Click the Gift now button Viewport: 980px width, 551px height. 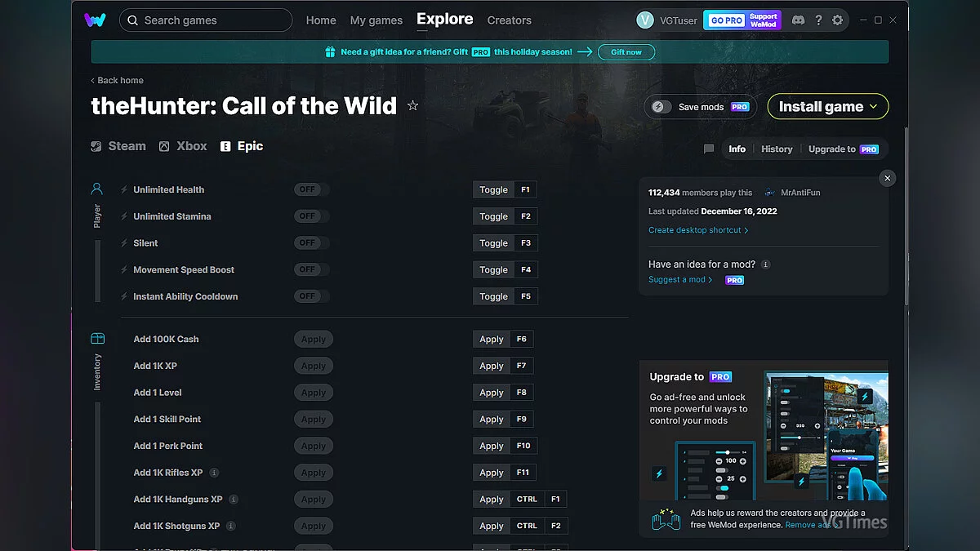tap(626, 52)
